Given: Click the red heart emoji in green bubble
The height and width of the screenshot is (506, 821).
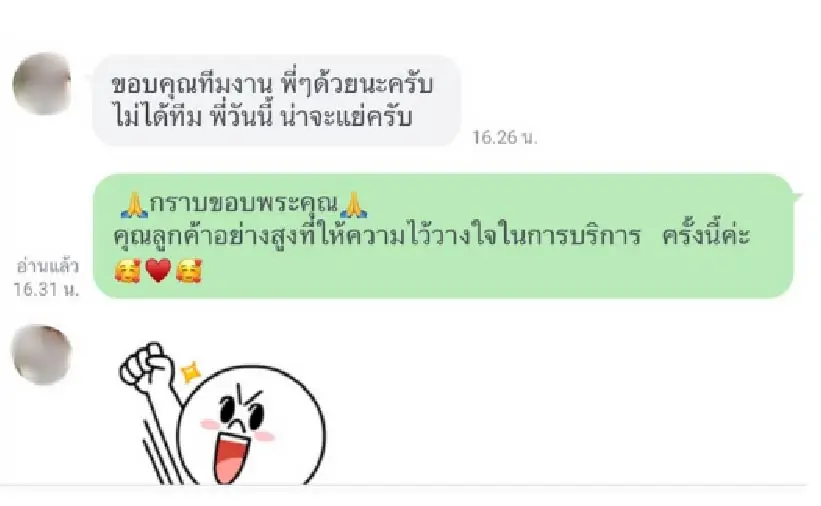Looking at the screenshot, I should click(x=158, y=271).
